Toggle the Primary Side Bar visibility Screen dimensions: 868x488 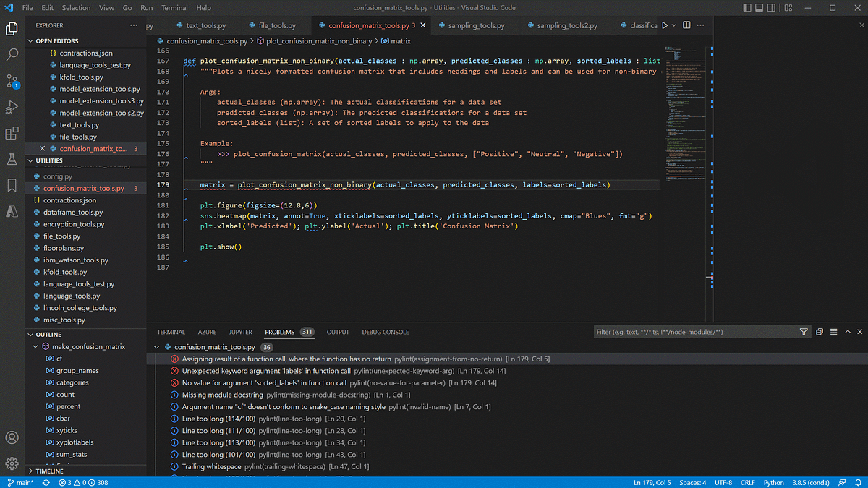[x=747, y=7]
